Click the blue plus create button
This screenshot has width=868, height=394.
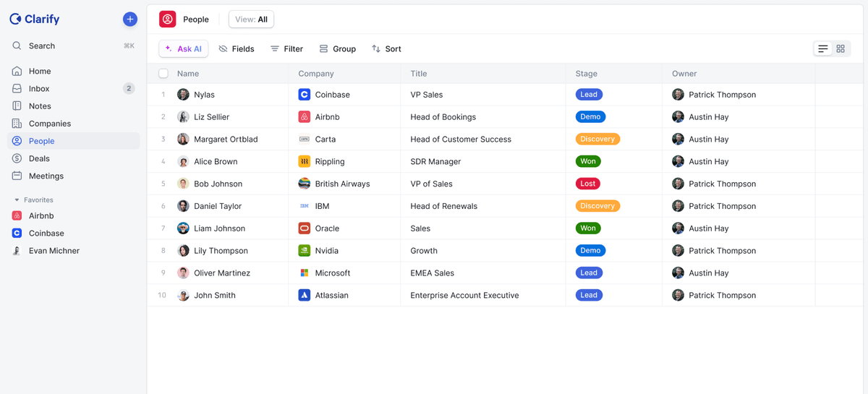coord(130,20)
